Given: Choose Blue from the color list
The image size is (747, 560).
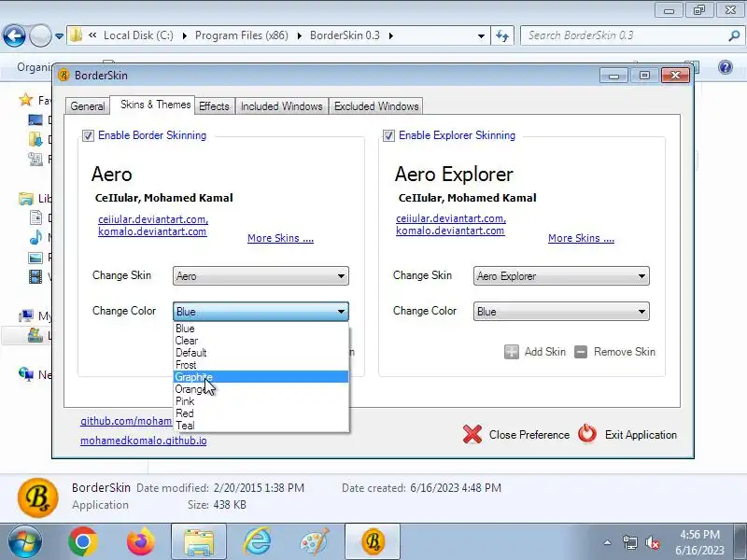Looking at the screenshot, I should 261,329.
